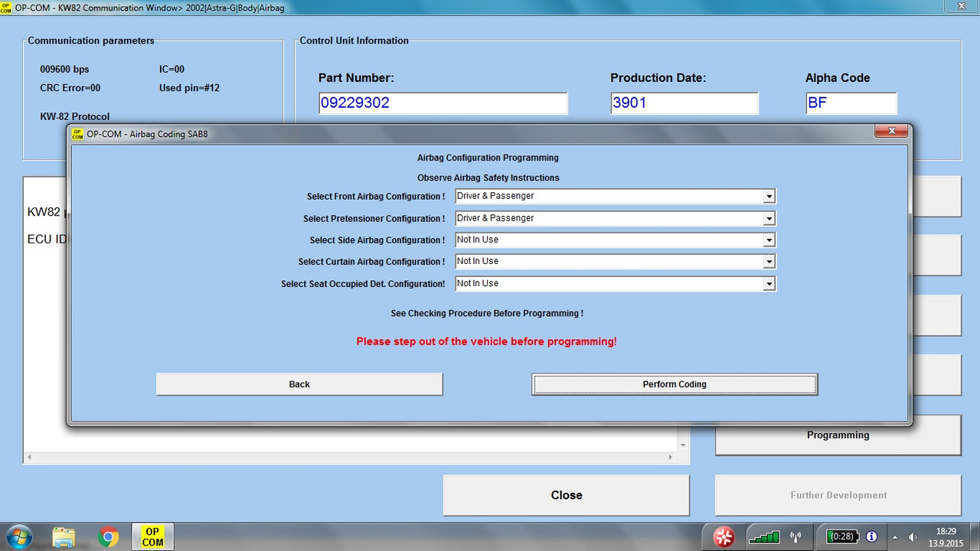Open the Windows Start menu
980x551 pixels.
[x=18, y=536]
